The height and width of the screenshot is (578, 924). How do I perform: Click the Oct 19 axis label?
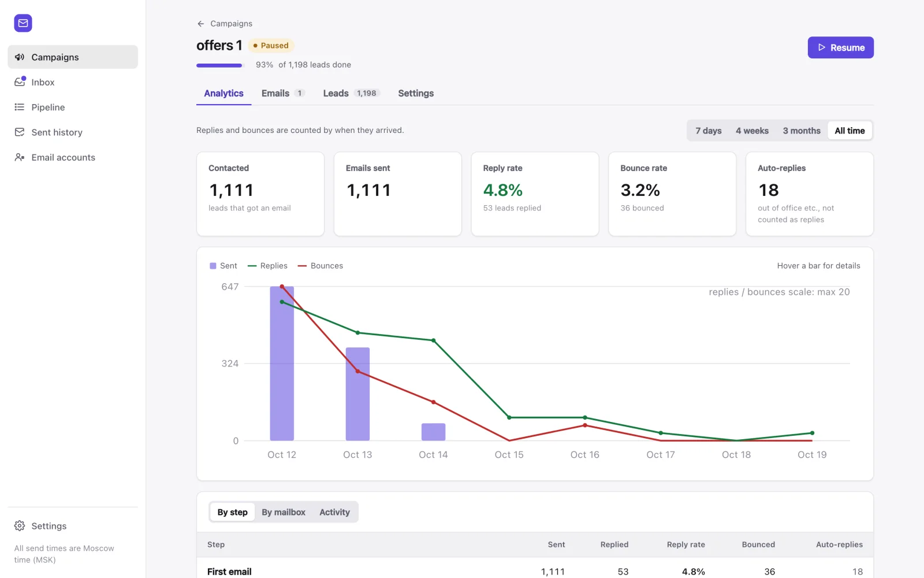812,455
